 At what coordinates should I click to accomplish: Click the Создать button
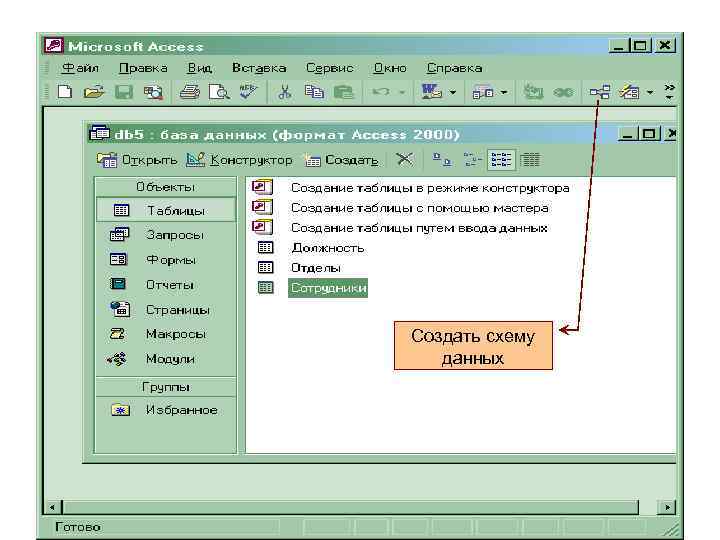click(x=342, y=160)
